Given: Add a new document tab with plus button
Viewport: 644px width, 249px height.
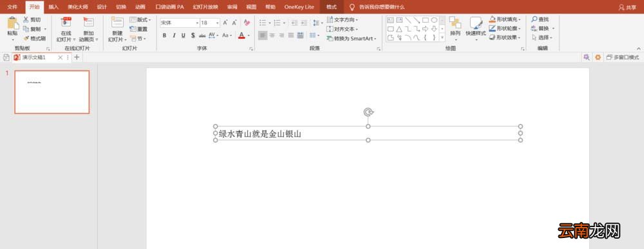Looking at the screenshot, I should (77, 57).
